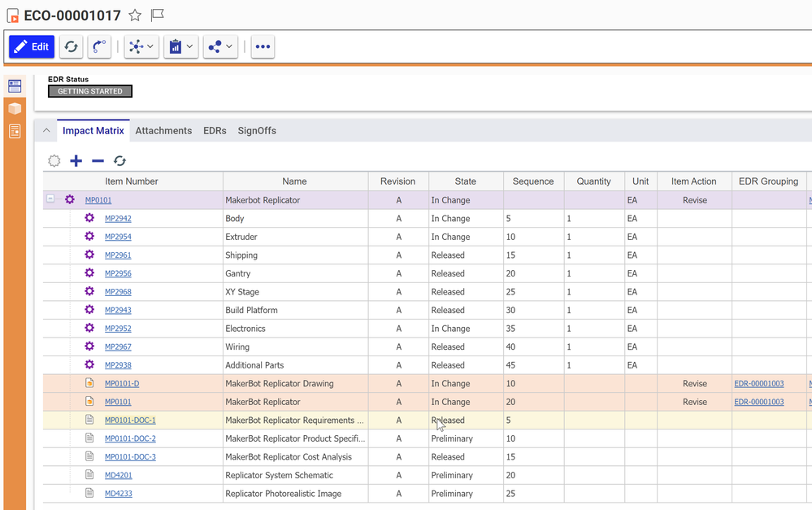Click the 3D cube icon in sidebar
Viewport: 812px width, 510px height.
pyautogui.click(x=15, y=108)
